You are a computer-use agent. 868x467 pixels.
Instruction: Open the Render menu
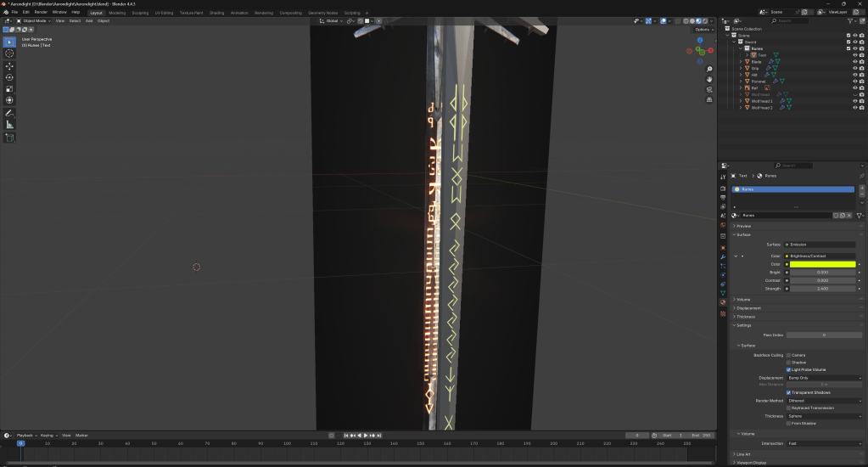[41, 13]
